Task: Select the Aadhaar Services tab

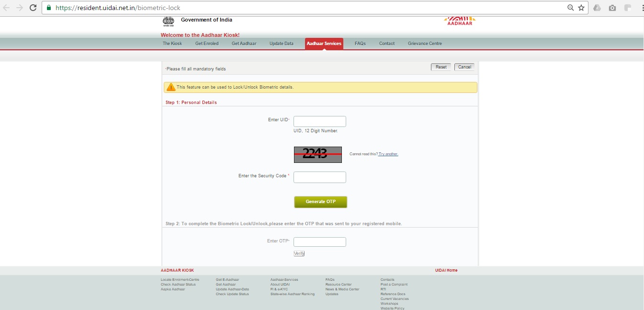Action: [x=324, y=44]
